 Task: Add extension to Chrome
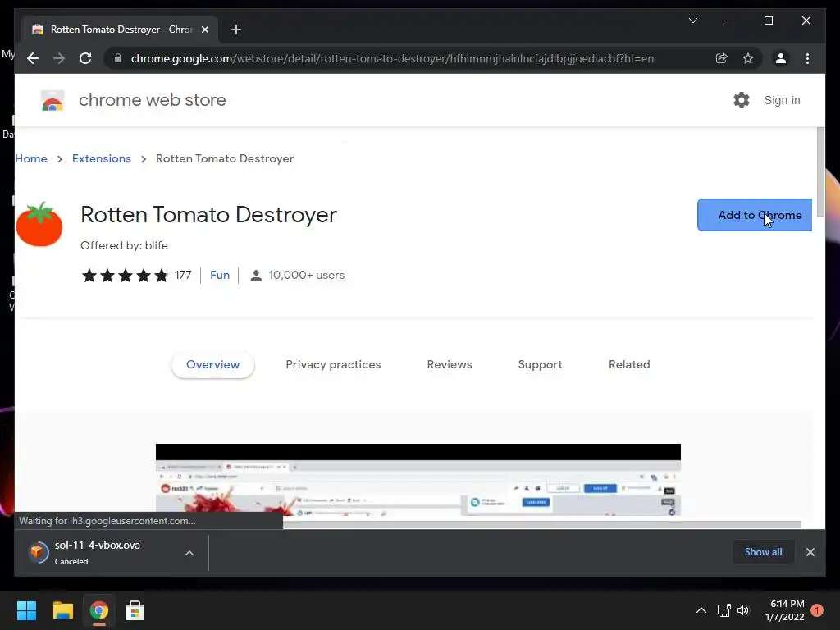coord(755,215)
